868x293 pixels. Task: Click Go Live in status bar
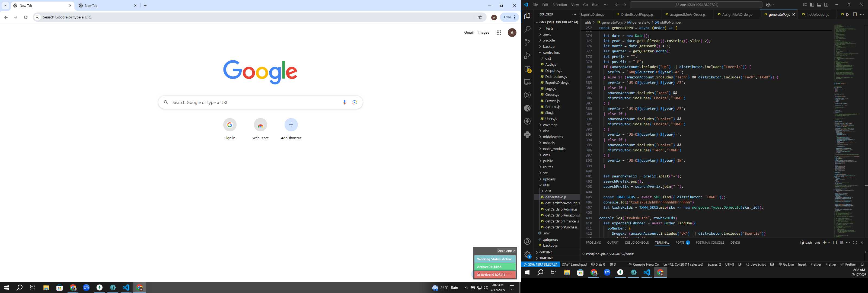point(786,264)
